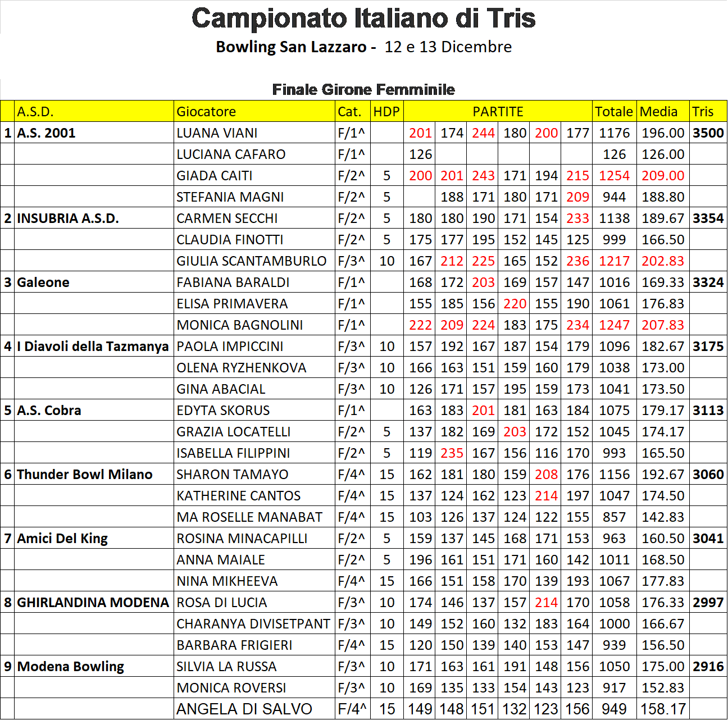This screenshot has height=720, width=728.
Task: Select team 'INSUBRIA A.S.D.'
Action: pos(68,218)
